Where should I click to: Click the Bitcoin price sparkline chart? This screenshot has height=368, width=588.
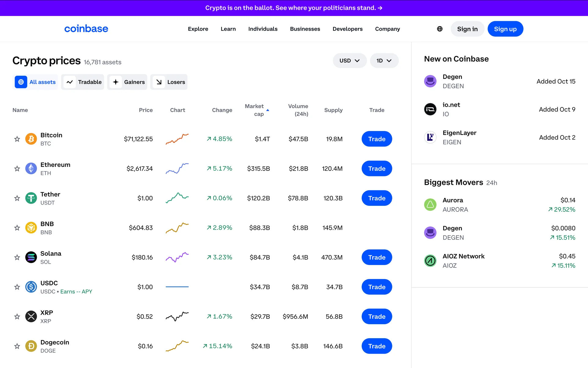(177, 139)
